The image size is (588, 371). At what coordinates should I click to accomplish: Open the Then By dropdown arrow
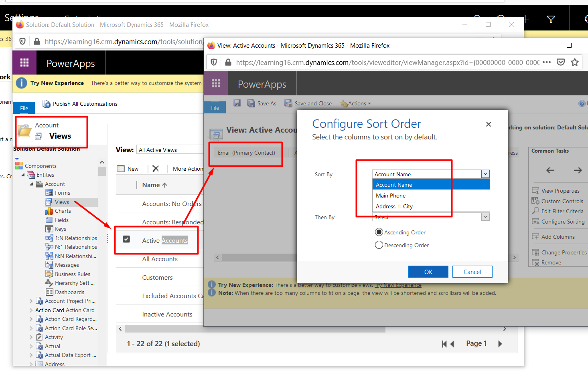pyautogui.click(x=485, y=217)
